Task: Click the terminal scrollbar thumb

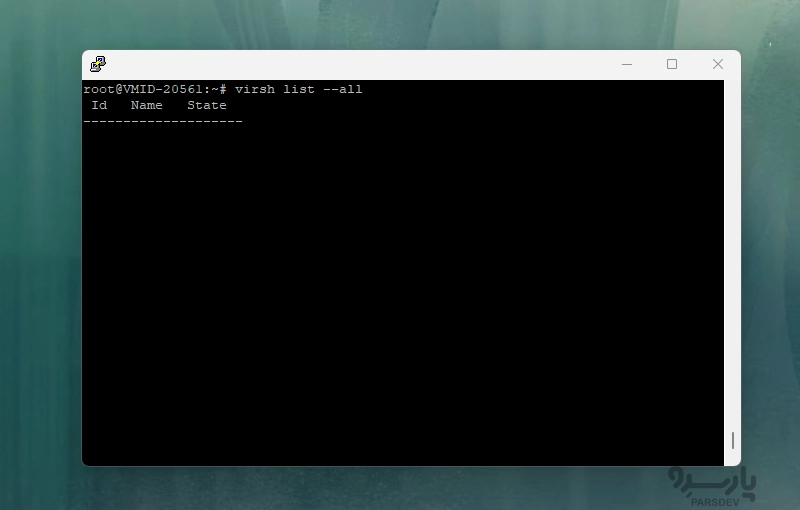Action: click(733, 441)
